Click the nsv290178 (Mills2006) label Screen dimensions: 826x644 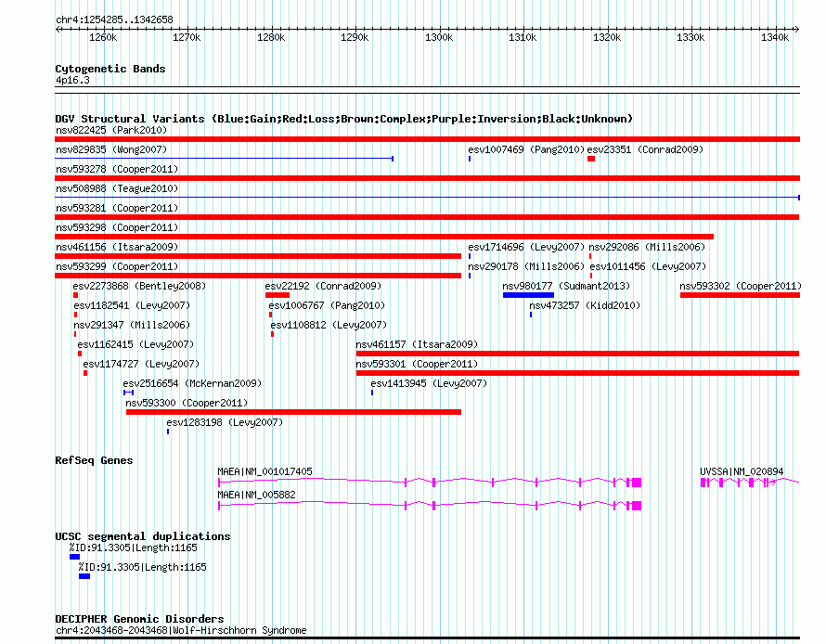pyautogui.click(x=526, y=266)
